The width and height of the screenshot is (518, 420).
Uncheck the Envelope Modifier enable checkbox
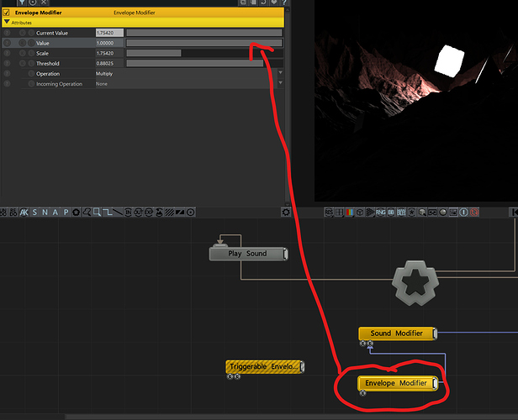click(x=6, y=13)
